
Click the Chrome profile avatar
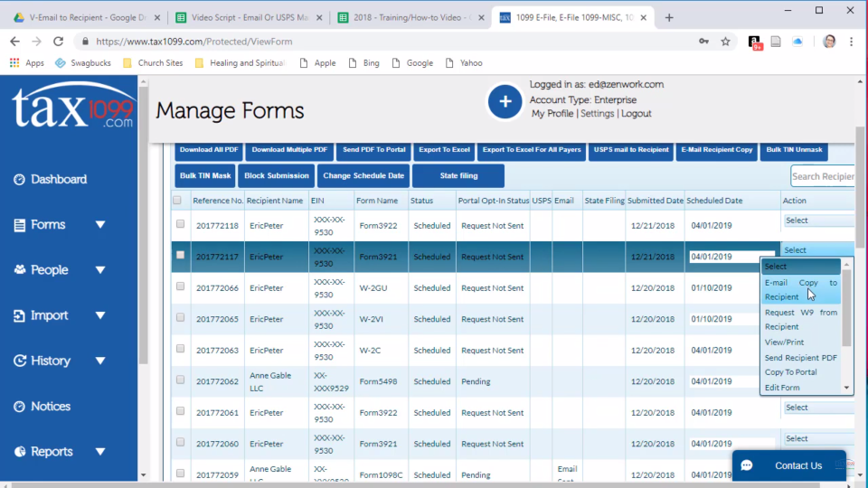829,42
